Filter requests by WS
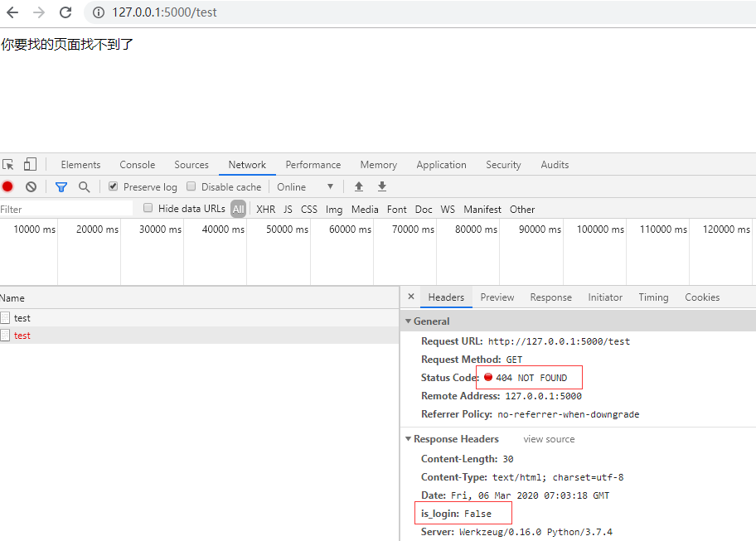 click(448, 209)
